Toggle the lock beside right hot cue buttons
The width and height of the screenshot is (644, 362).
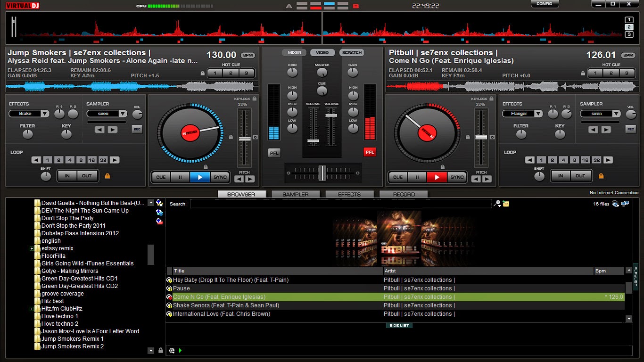pos(583,73)
